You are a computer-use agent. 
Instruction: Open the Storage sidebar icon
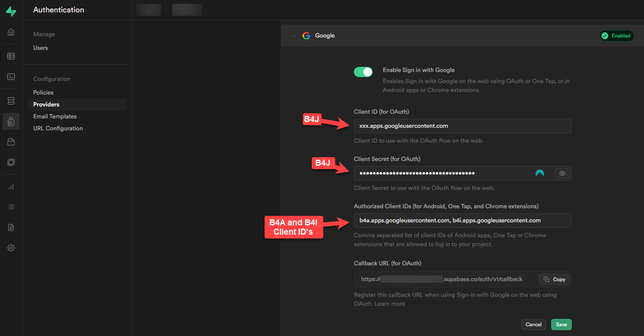click(x=11, y=141)
